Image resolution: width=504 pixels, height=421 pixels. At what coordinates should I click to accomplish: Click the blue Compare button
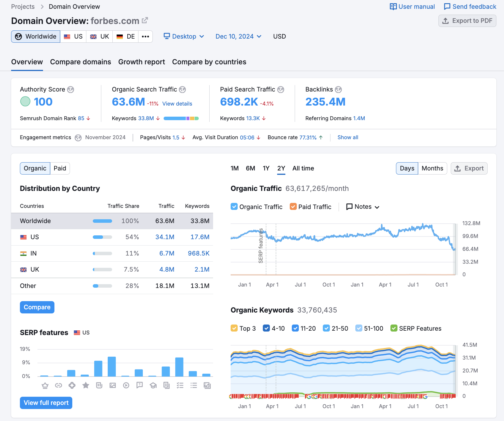point(37,307)
